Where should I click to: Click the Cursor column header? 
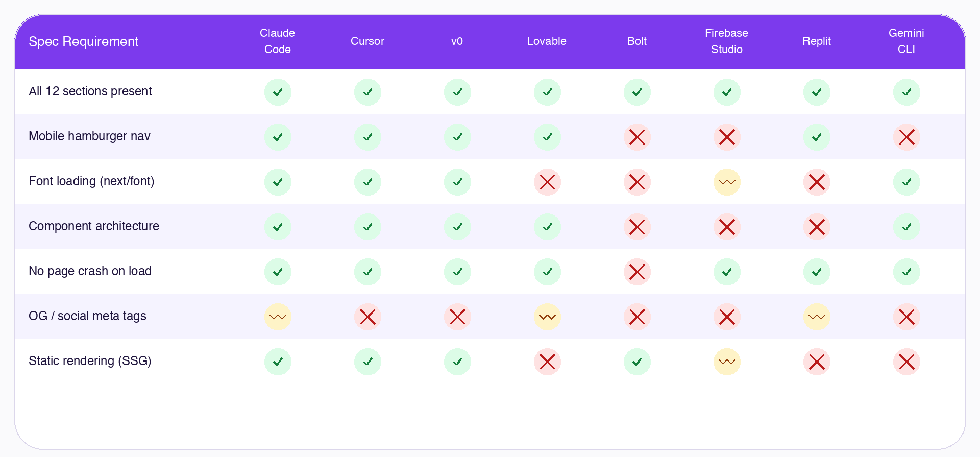click(x=367, y=41)
